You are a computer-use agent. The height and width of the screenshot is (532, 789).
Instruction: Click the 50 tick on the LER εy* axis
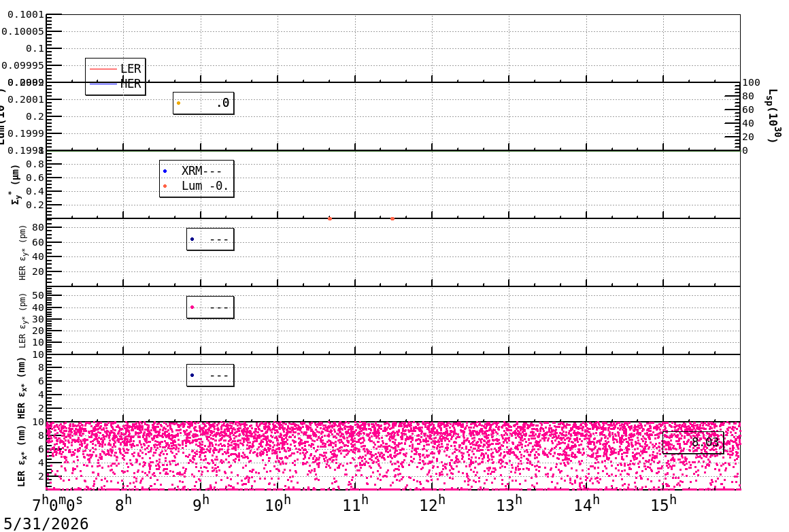[38, 295]
